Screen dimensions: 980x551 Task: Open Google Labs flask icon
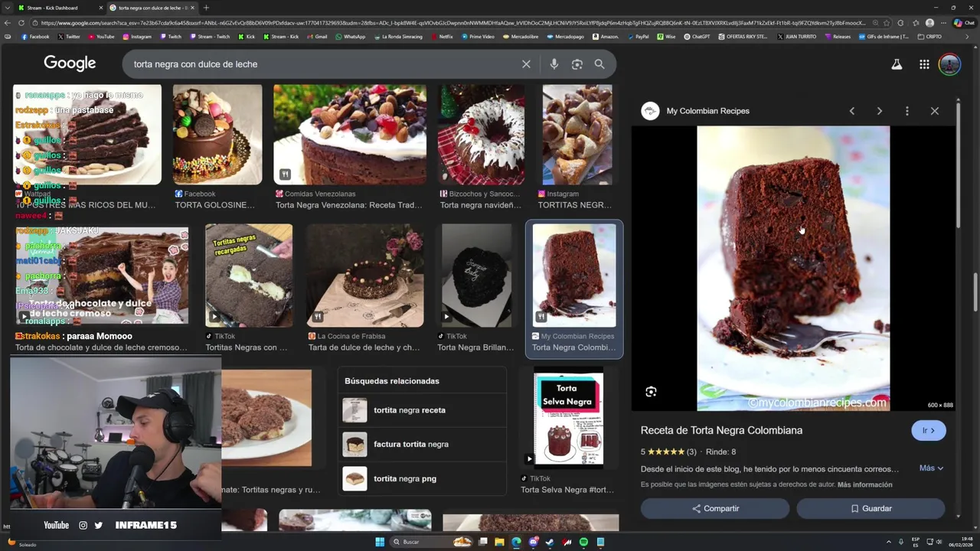(897, 65)
